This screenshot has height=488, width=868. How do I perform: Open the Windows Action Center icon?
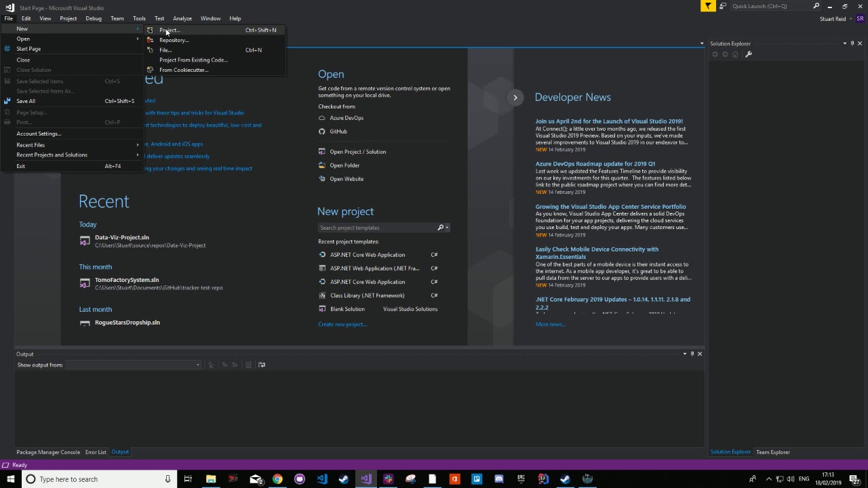[854, 479]
